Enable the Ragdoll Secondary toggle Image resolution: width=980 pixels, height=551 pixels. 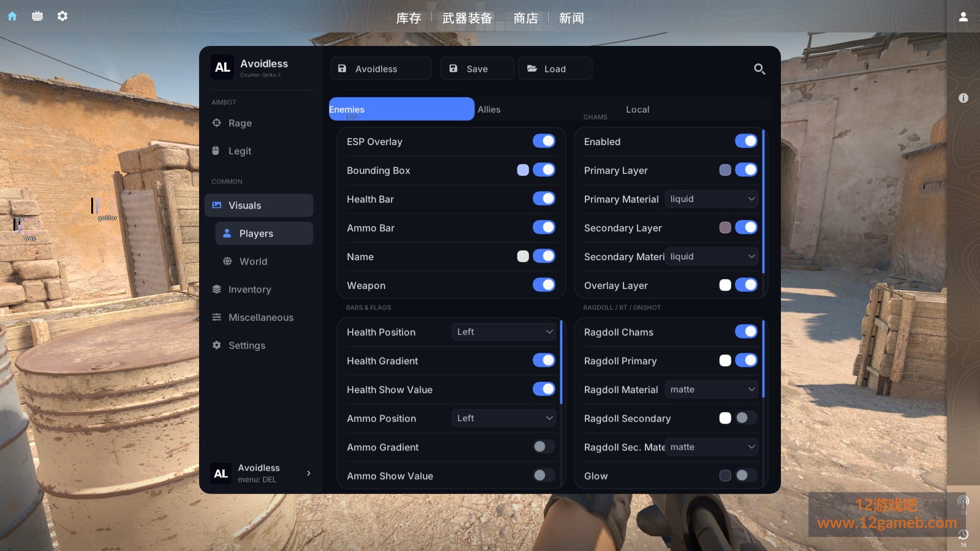(x=746, y=418)
